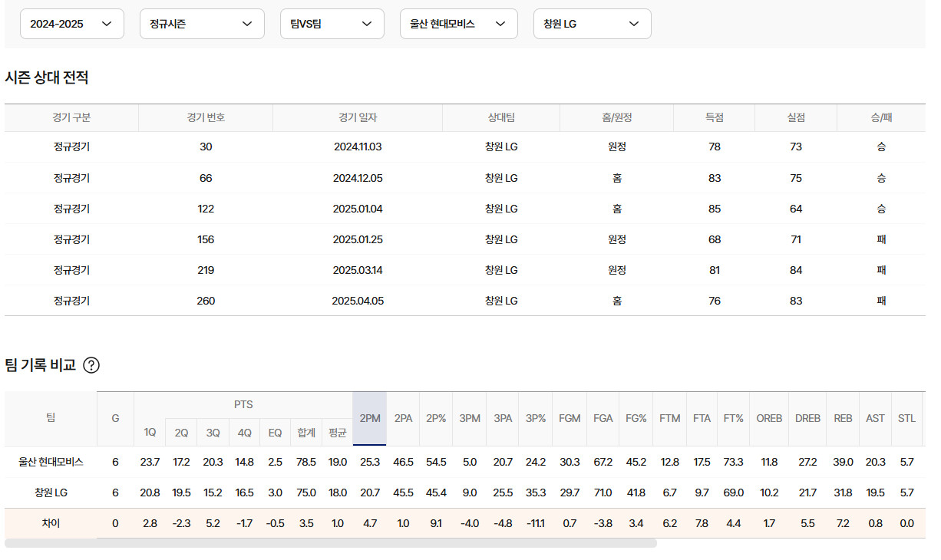Click the 경기 일자 column header
Screen dimensions: 941x560
[x=358, y=117]
